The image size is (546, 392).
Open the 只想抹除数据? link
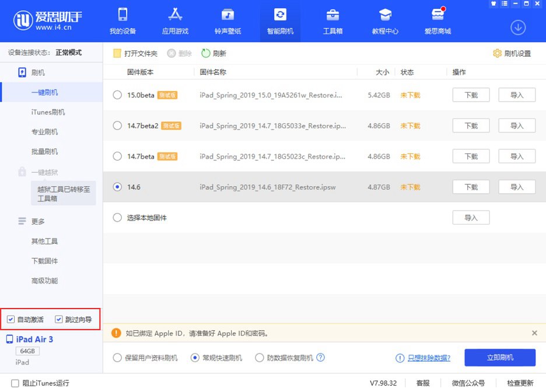click(x=428, y=358)
